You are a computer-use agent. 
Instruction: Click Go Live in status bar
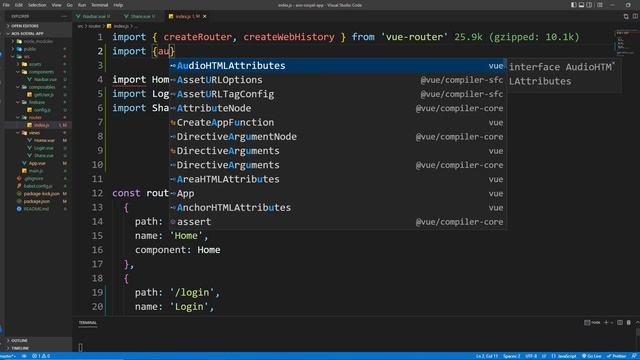(x=592, y=356)
